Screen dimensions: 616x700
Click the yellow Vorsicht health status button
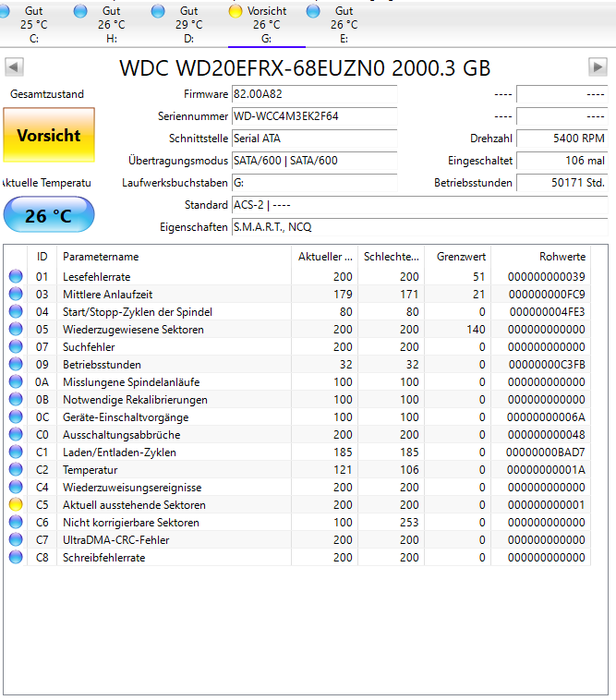[49, 135]
